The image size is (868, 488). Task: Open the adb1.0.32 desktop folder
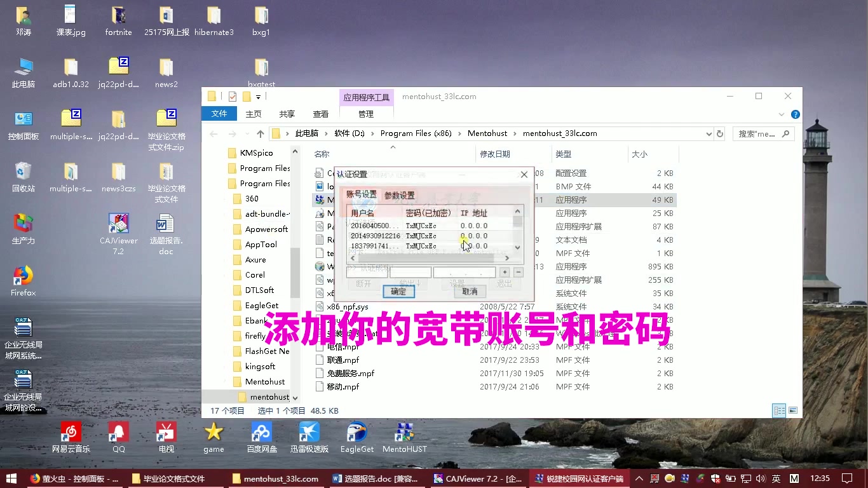[x=71, y=73]
